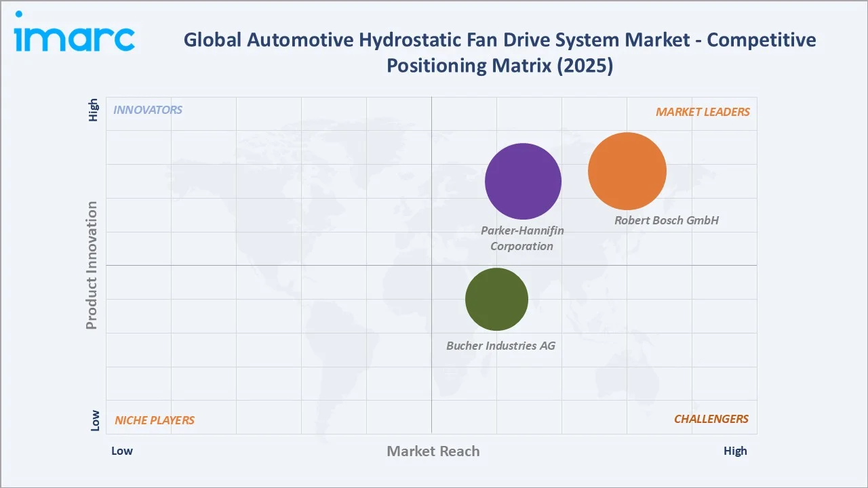Click the chart title text

[500, 53]
